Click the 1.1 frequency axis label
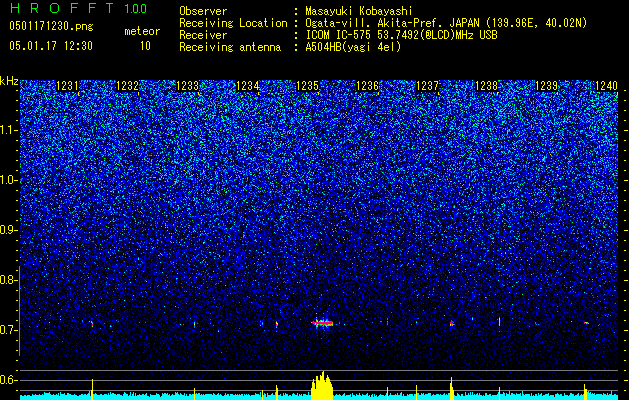 tap(8, 130)
